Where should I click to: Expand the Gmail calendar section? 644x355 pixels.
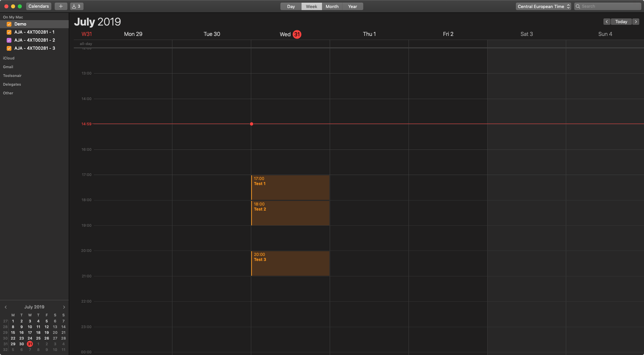click(x=8, y=67)
